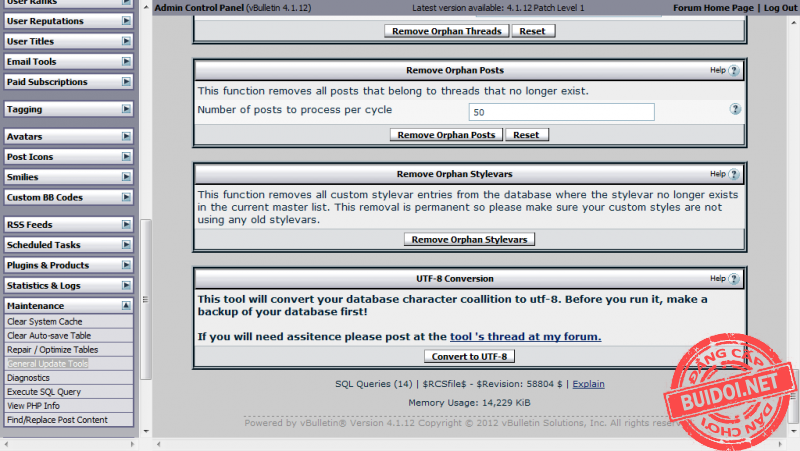Image resolution: width=800 pixels, height=451 pixels.
Task: Click the Statistics & Logs menu label
Action: pyautogui.click(x=43, y=286)
